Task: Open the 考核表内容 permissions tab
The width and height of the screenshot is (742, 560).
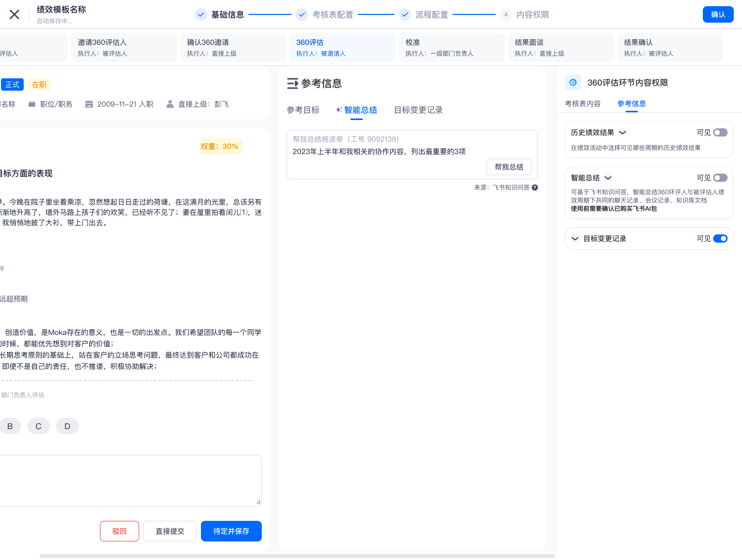Action: [583, 104]
